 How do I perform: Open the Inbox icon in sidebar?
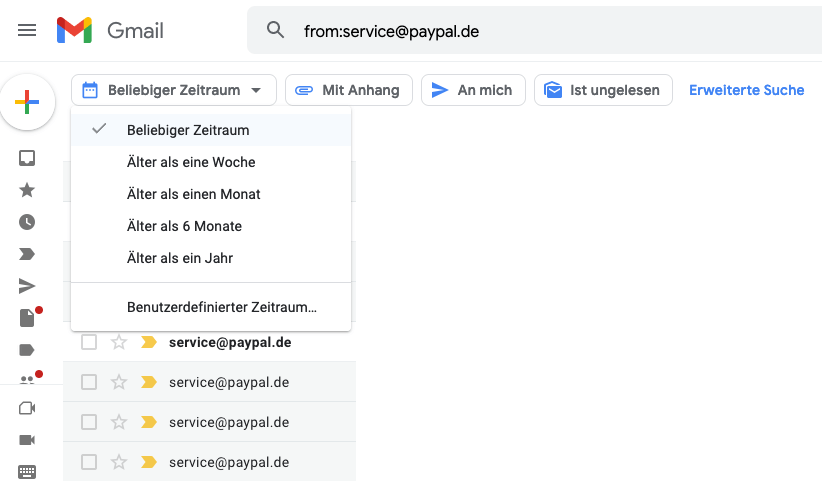[27, 158]
